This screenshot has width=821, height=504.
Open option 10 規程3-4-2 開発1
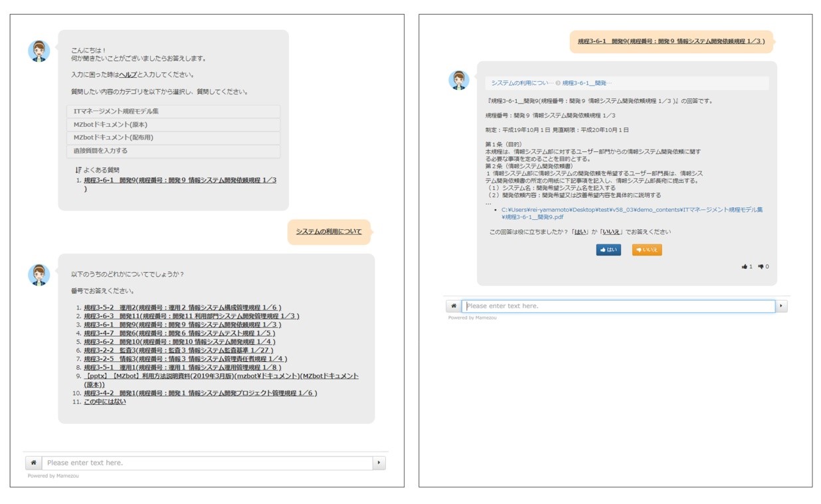tap(200, 393)
